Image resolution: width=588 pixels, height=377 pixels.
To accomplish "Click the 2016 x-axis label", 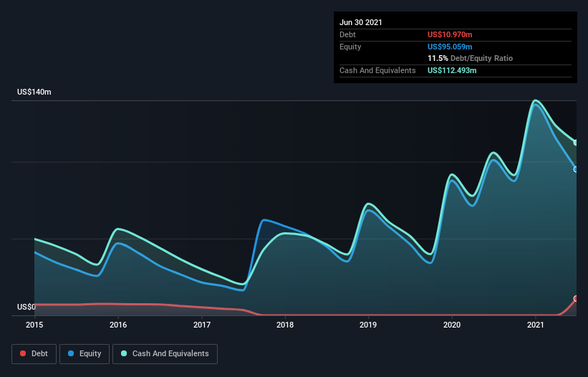I will (x=118, y=325).
